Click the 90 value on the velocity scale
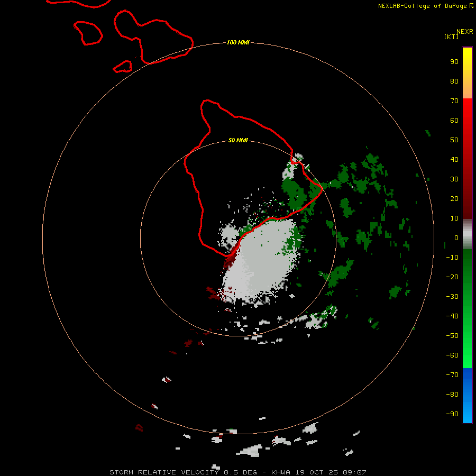 coord(454,62)
